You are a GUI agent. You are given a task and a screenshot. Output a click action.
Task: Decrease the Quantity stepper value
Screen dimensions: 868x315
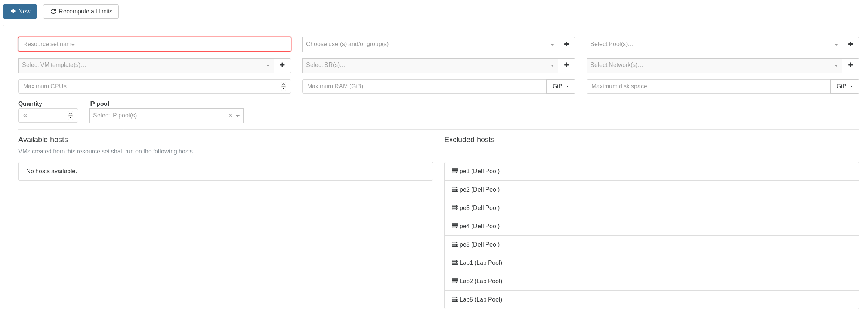(71, 118)
